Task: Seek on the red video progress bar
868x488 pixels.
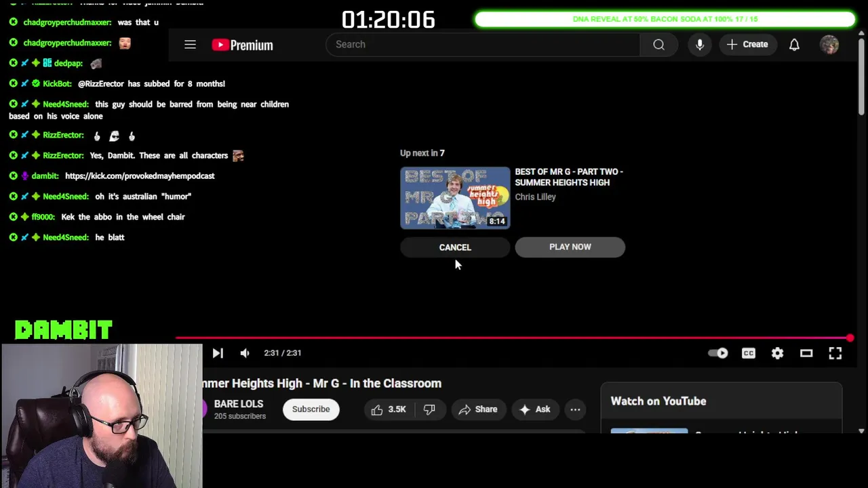Action: point(513,338)
